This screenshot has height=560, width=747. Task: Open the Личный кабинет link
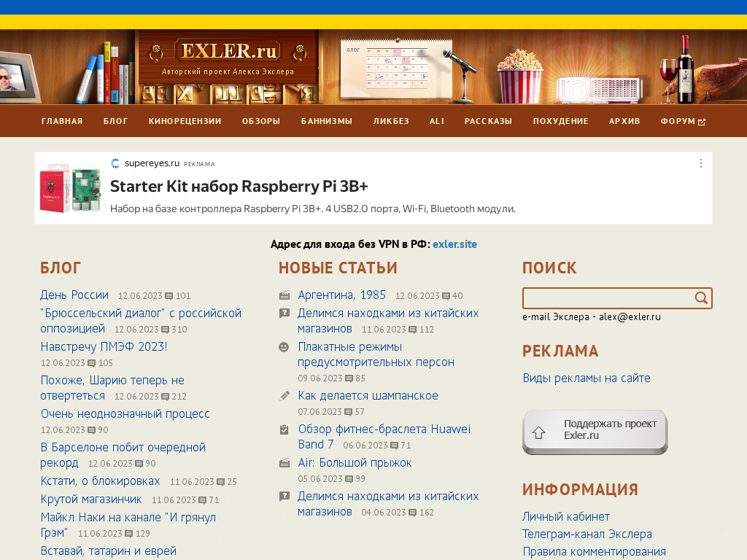[566, 517]
